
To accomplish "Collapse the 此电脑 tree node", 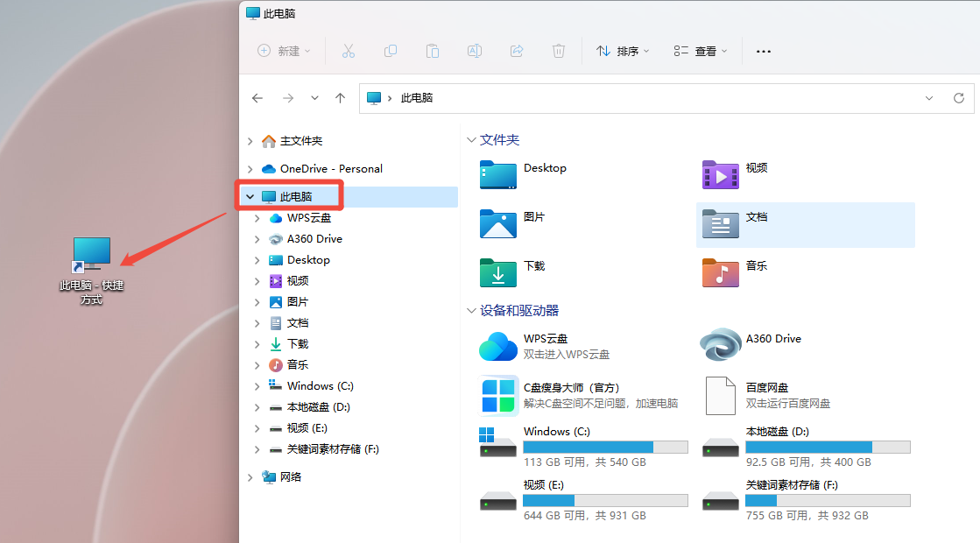I will tap(250, 197).
